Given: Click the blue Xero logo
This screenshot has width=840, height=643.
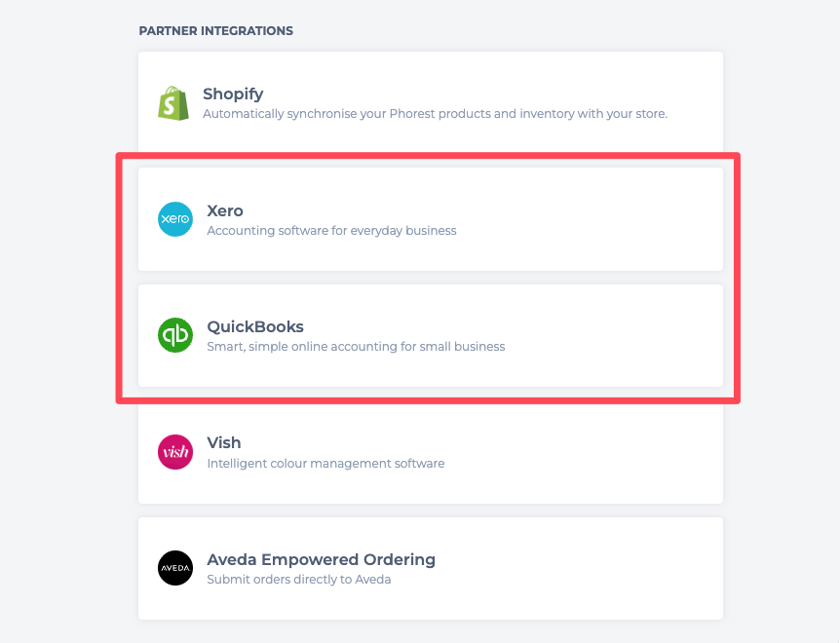Looking at the screenshot, I should pyautogui.click(x=175, y=219).
